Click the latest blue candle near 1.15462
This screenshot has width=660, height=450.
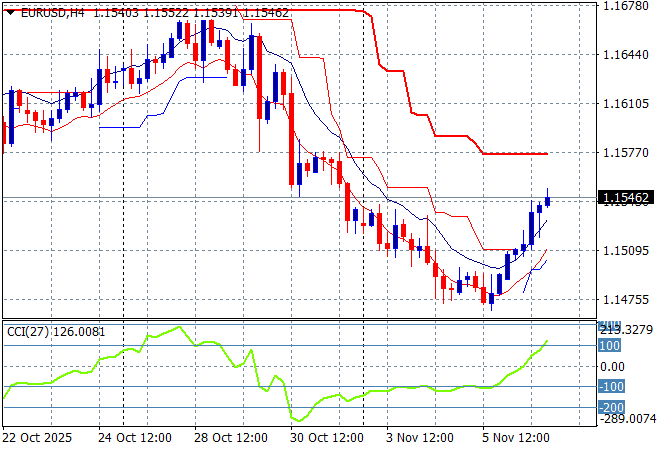547,201
